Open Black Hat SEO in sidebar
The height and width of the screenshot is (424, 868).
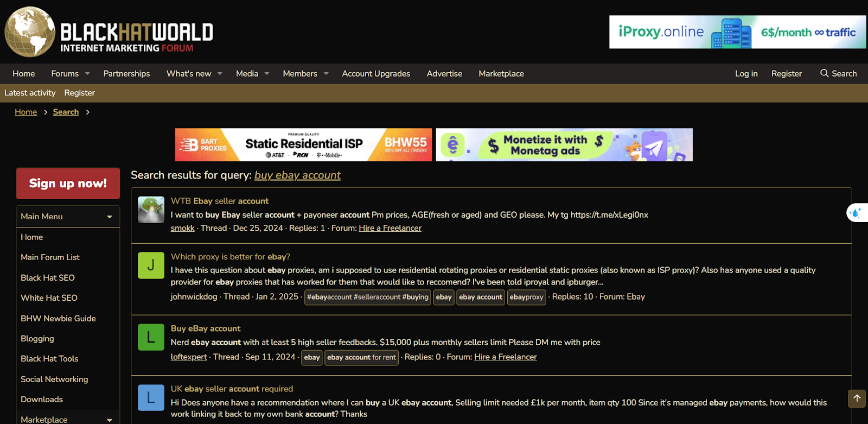(48, 277)
